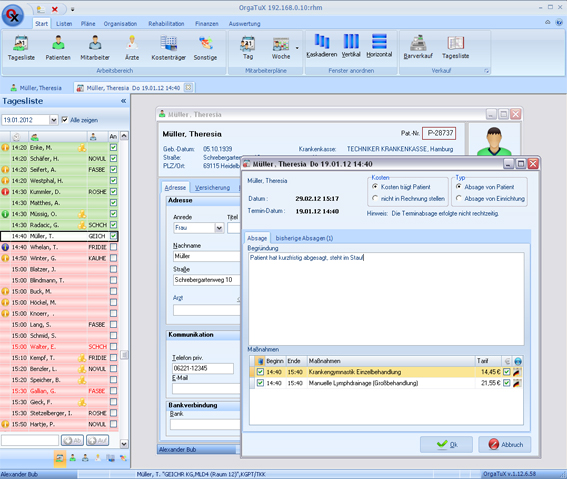Show the Woche employee plan
The width and height of the screenshot is (567, 479).
coord(281,48)
